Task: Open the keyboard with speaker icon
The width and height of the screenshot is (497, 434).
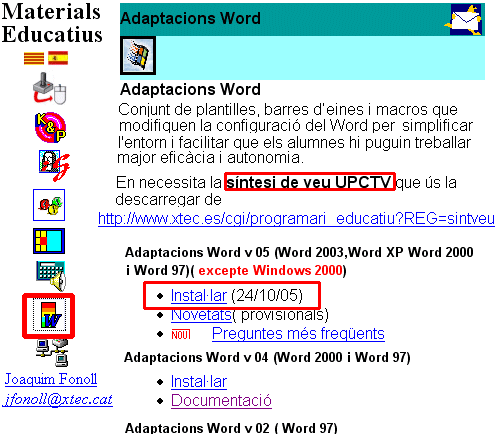Action: pyautogui.click(x=51, y=276)
